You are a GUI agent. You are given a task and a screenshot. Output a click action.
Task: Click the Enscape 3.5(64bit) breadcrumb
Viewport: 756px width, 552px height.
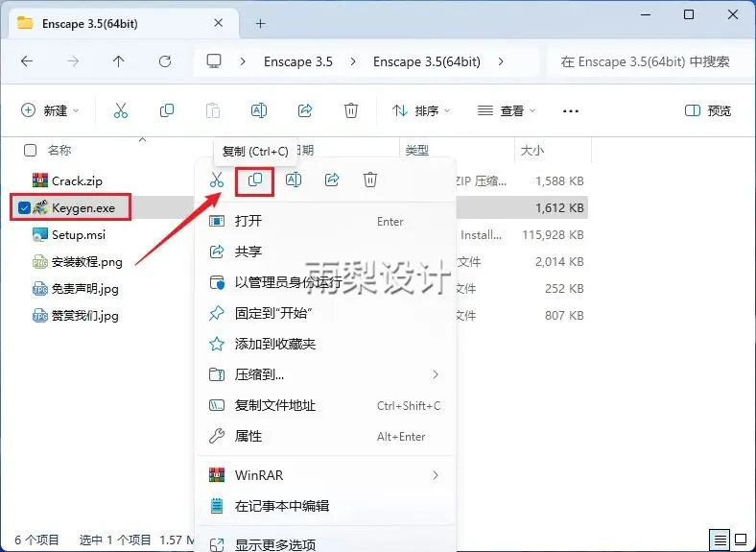[427, 61]
